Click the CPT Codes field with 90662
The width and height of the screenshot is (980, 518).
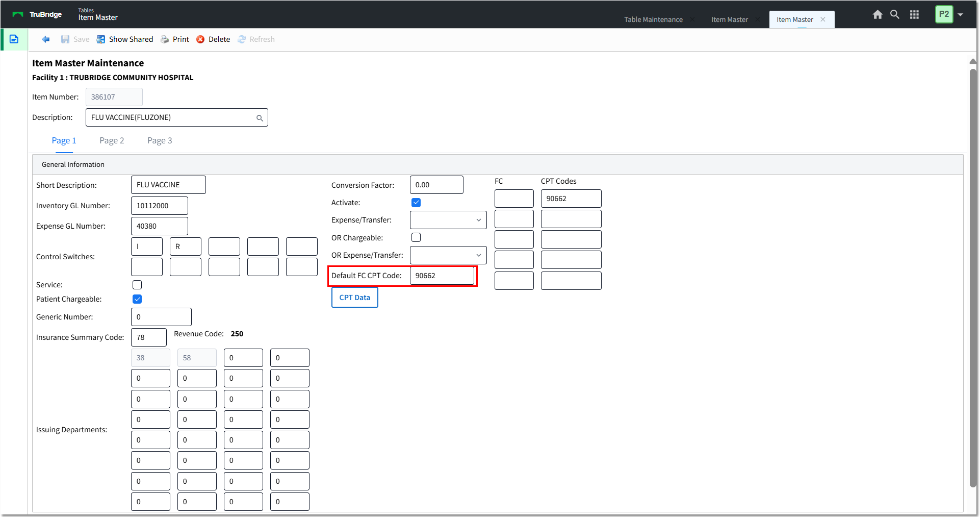(x=571, y=199)
